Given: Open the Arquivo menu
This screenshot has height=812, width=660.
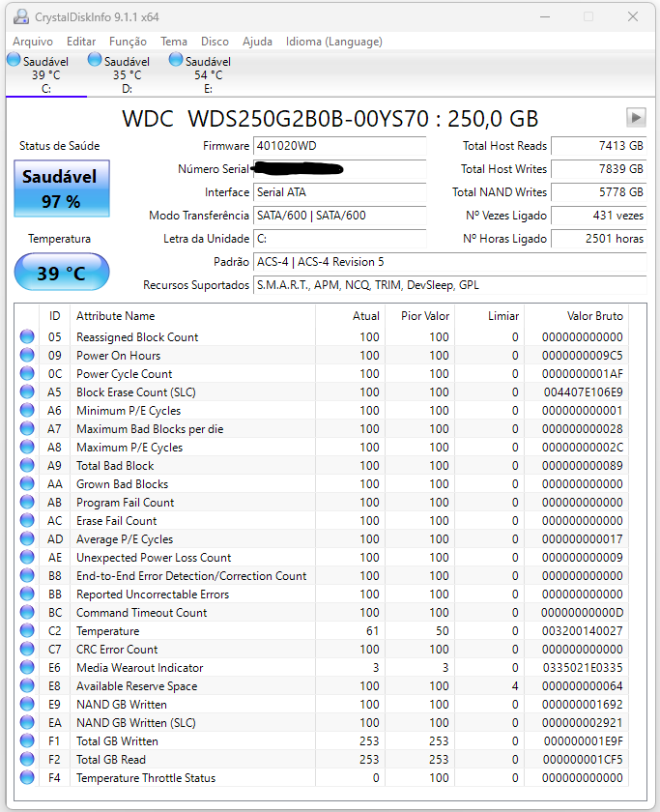Looking at the screenshot, I should (x=33, y=42).
